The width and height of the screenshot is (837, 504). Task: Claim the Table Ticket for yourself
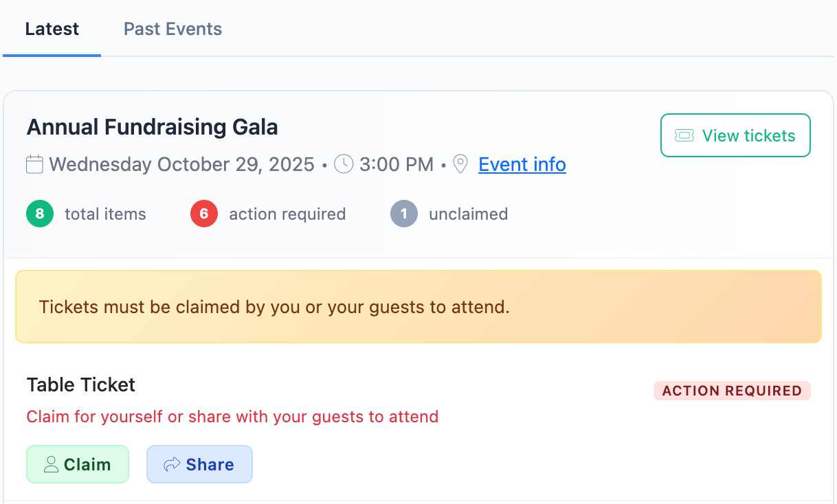pos(78,464)
